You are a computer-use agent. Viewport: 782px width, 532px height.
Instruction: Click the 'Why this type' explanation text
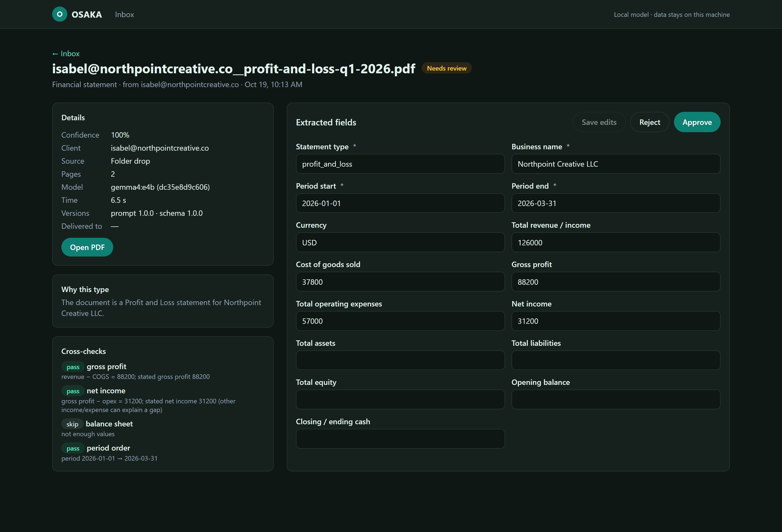(x=161, y=308)
